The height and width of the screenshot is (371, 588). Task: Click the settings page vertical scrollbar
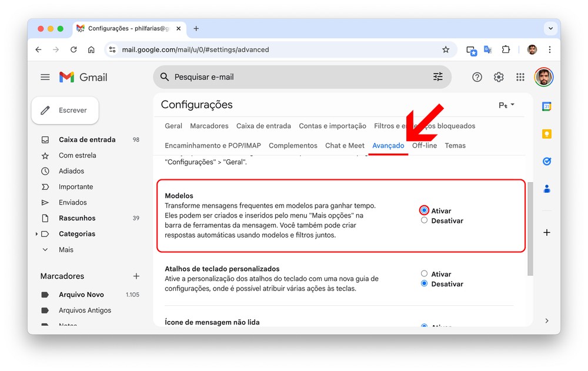click(530, 229)
